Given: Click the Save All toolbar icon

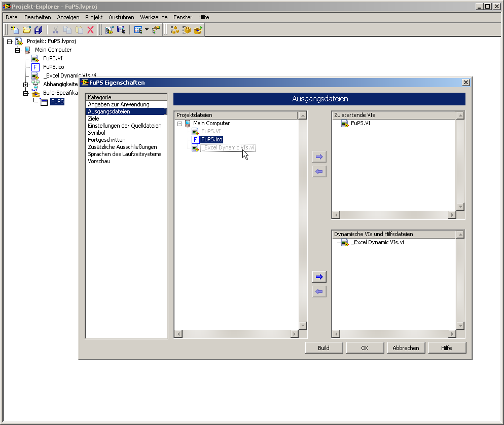Looking at the screenshot, I should click(39, 30).
